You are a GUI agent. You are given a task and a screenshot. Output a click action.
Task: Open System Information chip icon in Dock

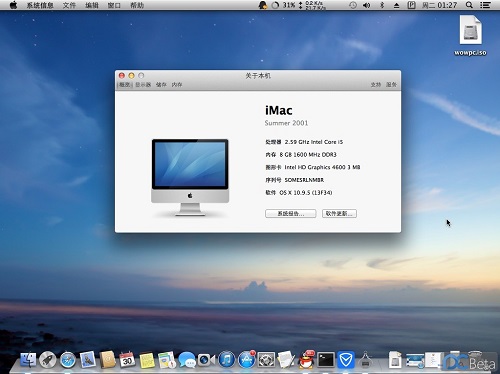click(366, 360)
